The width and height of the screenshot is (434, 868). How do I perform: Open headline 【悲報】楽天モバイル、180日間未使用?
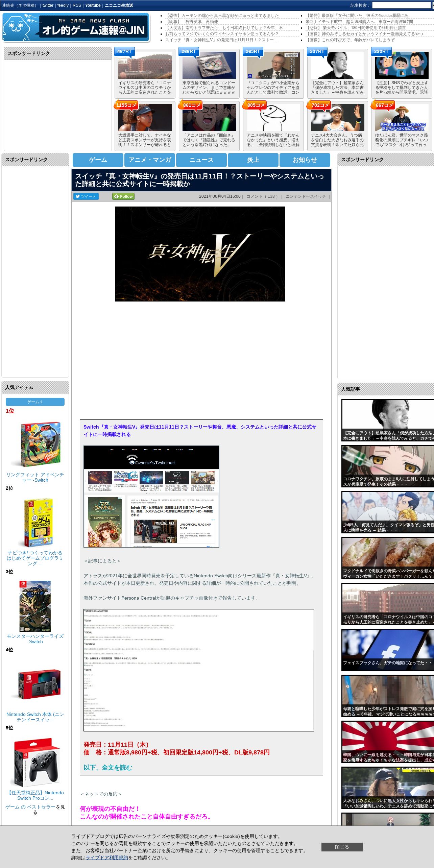[356, 28]
